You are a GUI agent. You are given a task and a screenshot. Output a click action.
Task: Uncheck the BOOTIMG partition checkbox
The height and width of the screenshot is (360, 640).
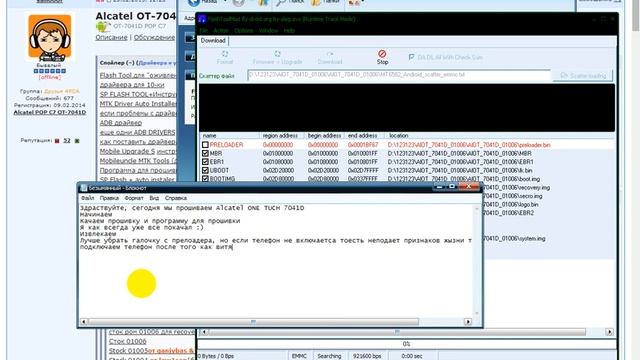click(205, 179)
